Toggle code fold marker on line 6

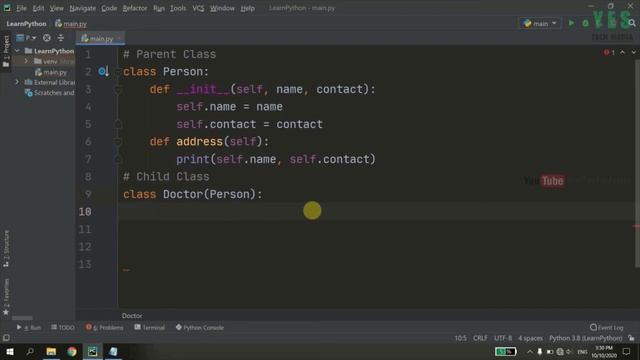point(118,142)
